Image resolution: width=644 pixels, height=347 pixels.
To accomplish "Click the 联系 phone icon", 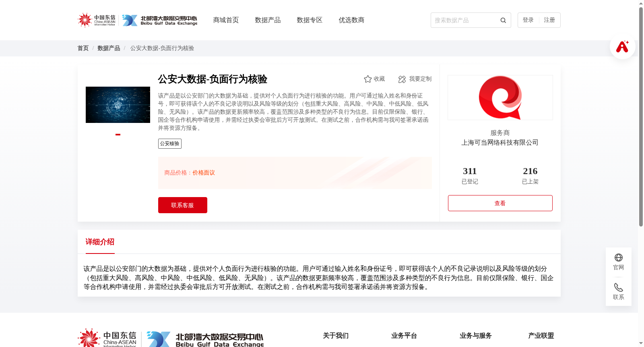I will click(619, 287).
